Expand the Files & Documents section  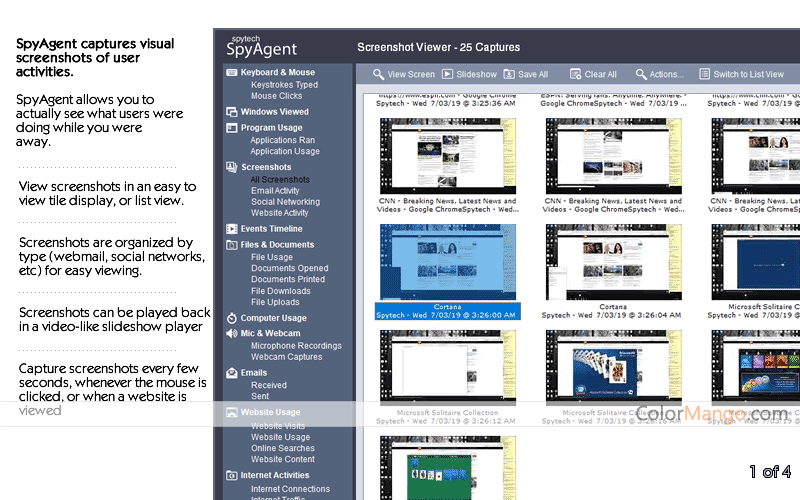click(277, 244)
